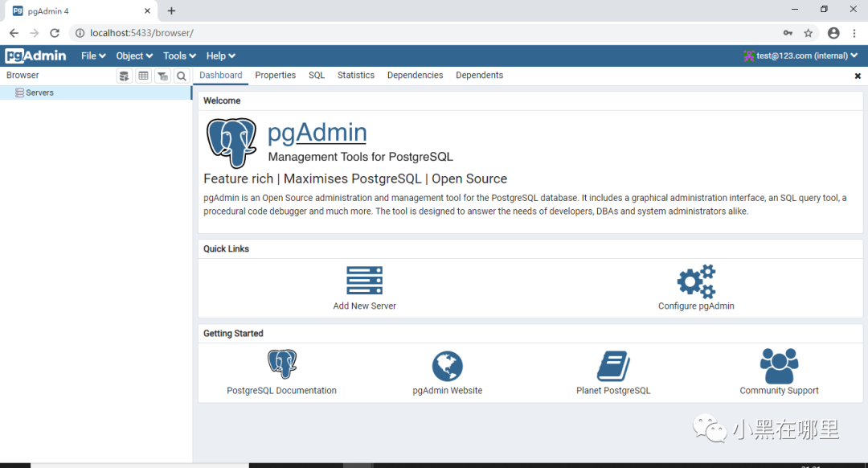Screen dimensions: 868x468
Task: Reload the page with refresh icon
Action: pos(55,33)
